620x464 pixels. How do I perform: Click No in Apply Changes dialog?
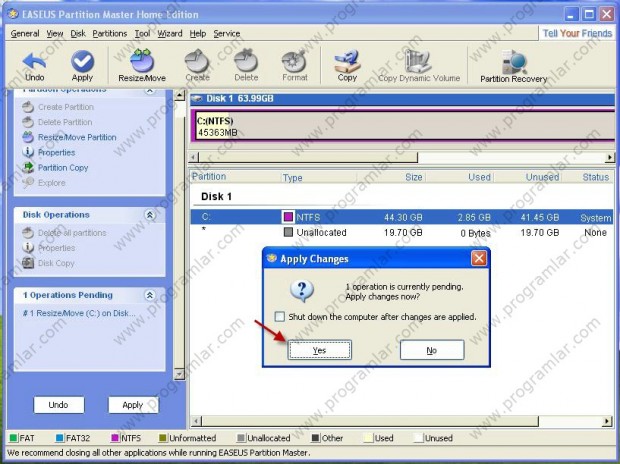[x=432, y=350]
